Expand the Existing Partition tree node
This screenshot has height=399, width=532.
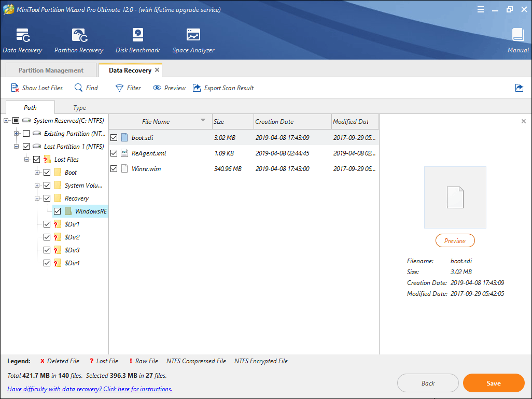pyautogui.click(x=17, y=134)
